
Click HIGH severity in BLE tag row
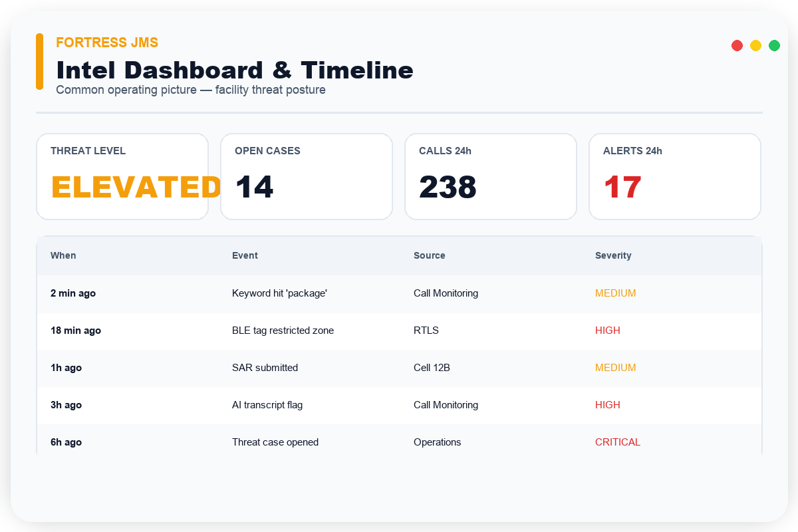click(608, 331)
